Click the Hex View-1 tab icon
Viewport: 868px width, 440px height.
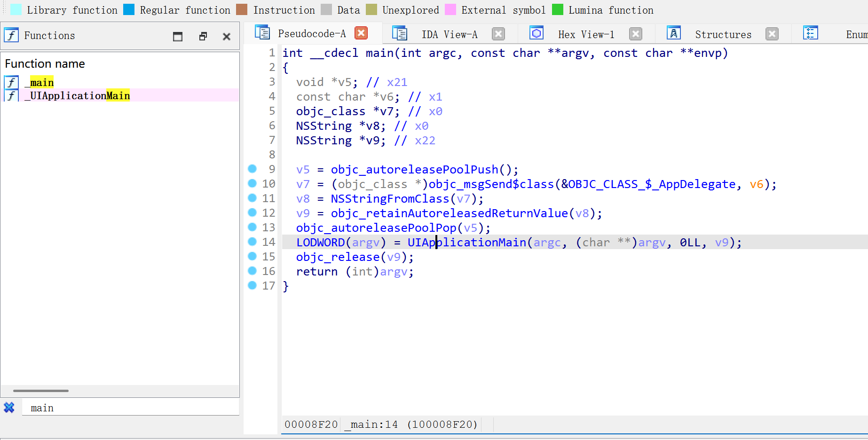tap(537, 33)
